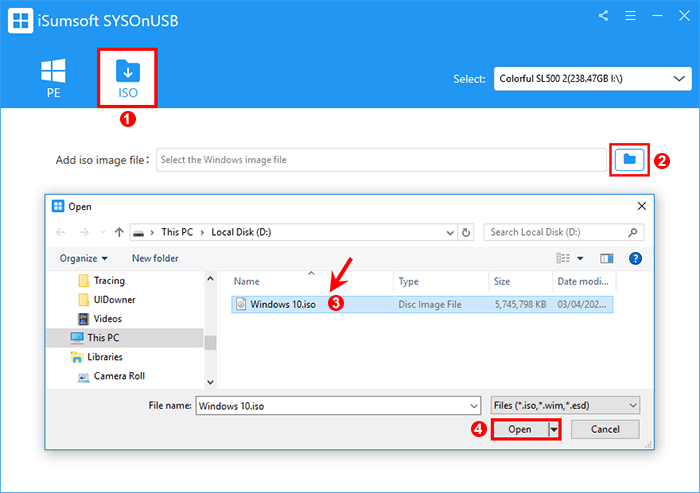The height and width of the screenshot is (493, 700).
Task: Select This PC in navigation pane
Action: 125,338
